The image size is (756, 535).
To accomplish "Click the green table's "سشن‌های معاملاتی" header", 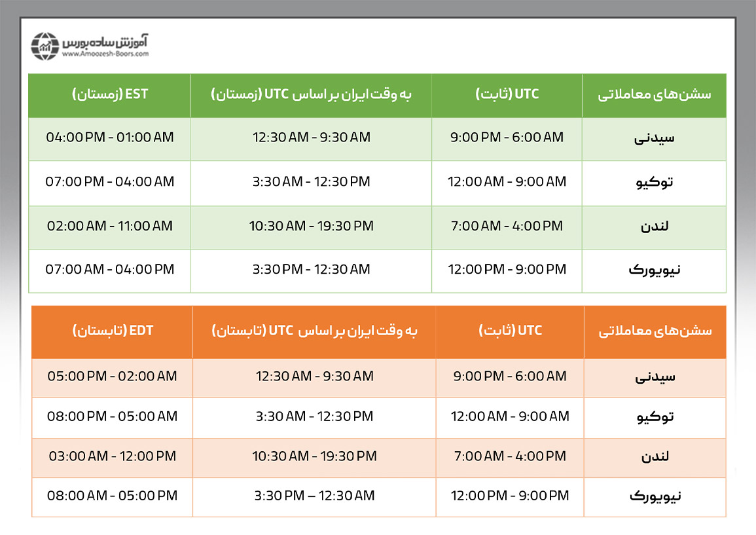I will (x=654, y=94).
